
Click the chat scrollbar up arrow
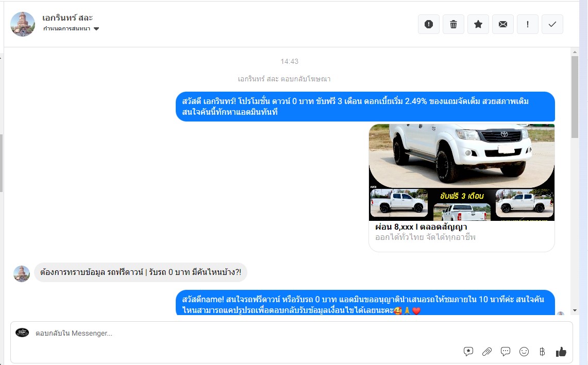[575, 52]
